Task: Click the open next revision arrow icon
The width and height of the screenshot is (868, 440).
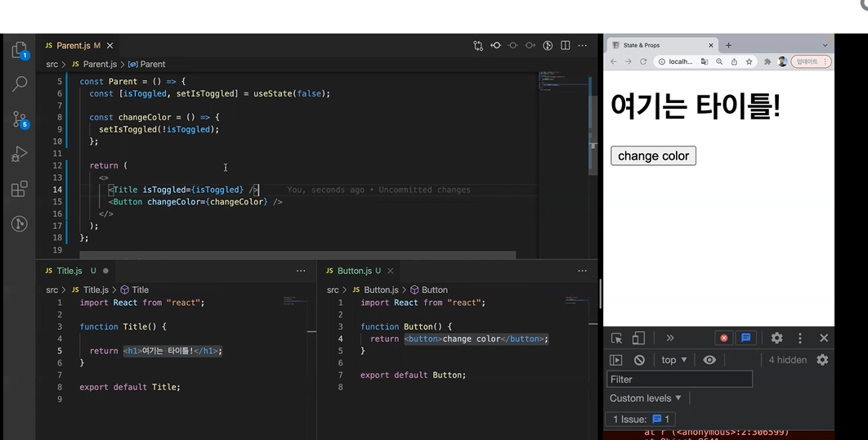Action: [x=530, y=46]
